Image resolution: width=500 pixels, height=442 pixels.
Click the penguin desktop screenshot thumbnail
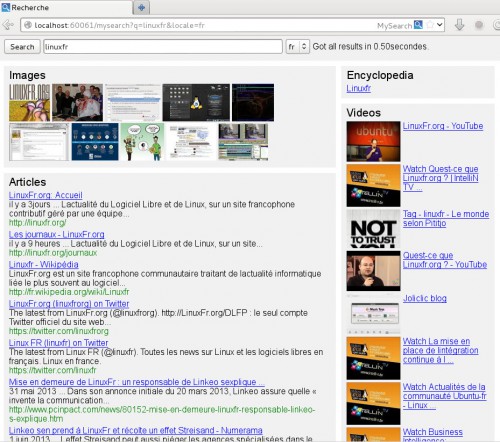[196, 102]
